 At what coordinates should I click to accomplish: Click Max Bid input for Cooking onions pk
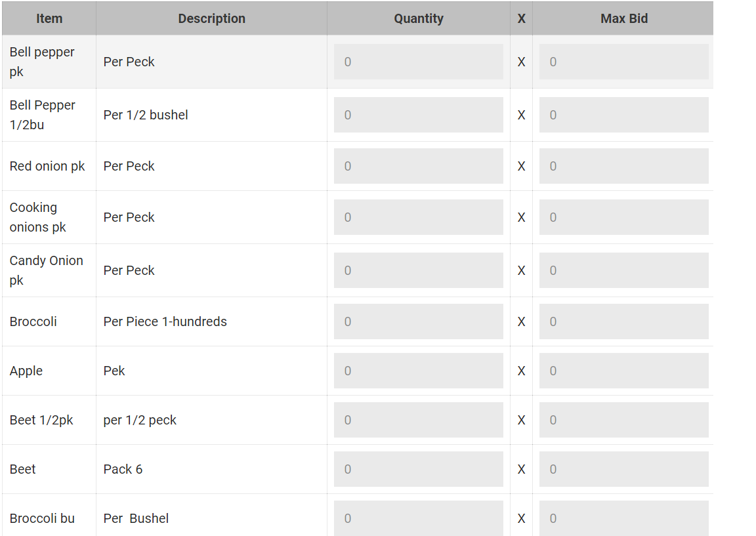[x=623, y=217]
